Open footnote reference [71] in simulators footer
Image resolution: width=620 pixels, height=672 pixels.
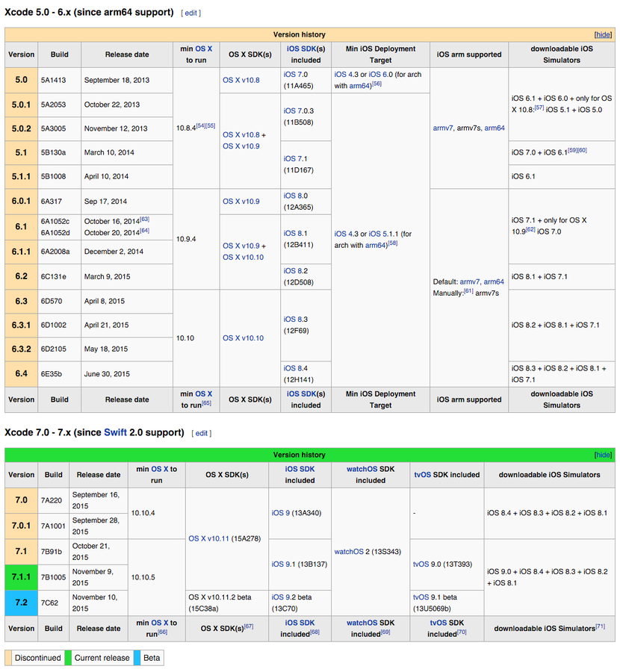601,626
